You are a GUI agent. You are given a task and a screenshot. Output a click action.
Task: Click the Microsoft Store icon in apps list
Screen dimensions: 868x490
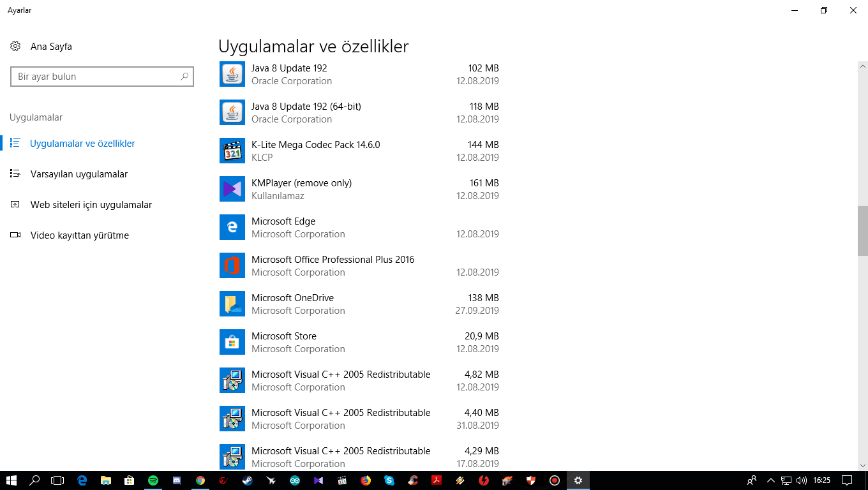click(232, 342)
